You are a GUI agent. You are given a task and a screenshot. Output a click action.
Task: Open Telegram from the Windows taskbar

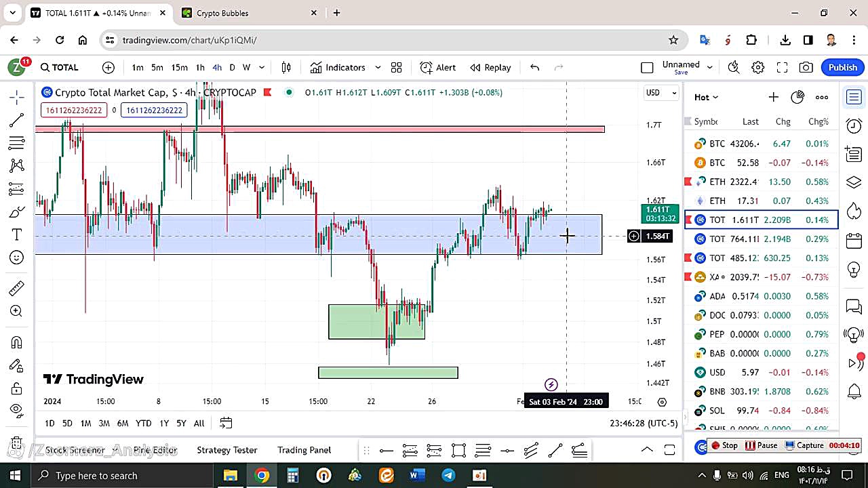pos(448,475)
